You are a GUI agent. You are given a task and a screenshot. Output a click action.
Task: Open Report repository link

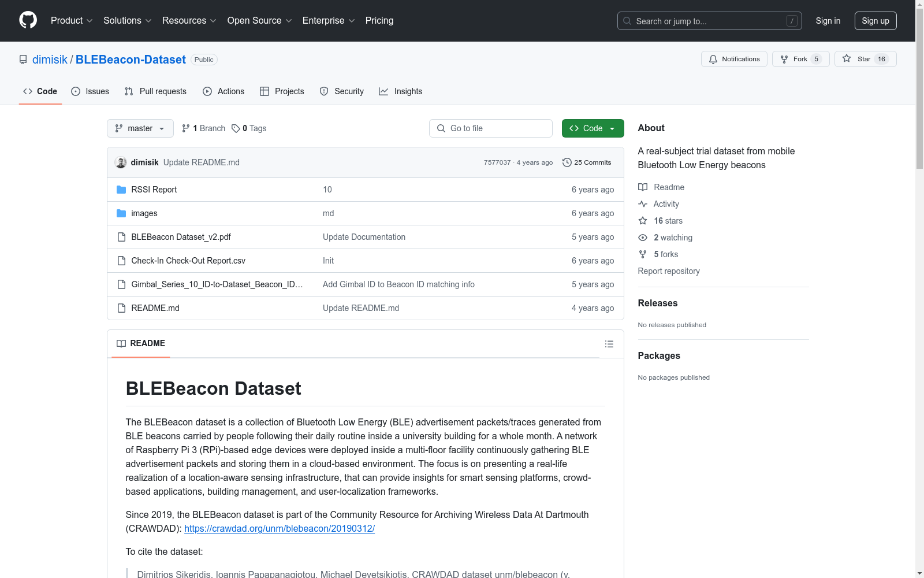(669, 271)
